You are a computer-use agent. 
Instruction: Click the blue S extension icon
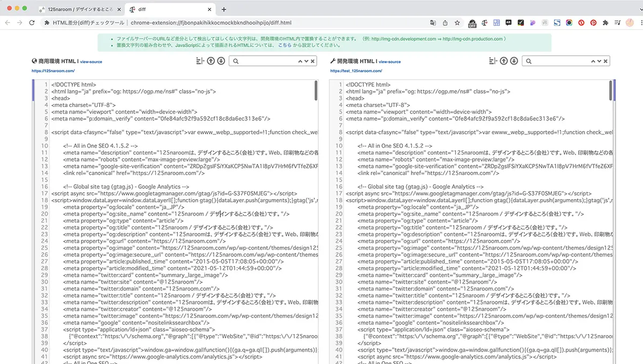pos(557,23)
